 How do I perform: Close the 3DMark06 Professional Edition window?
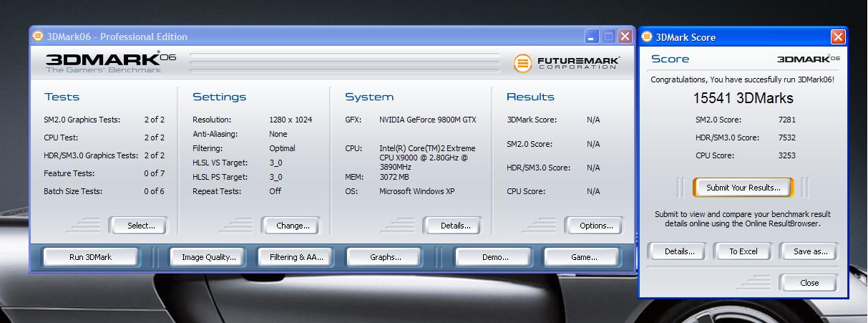point(625,37)
